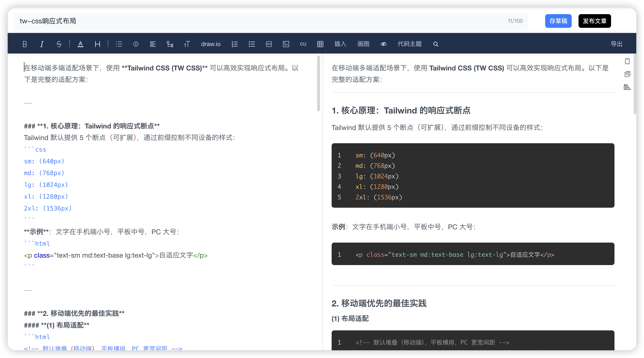
Task: Publish with the 发布文章 button
Action: tap(594, 21)
